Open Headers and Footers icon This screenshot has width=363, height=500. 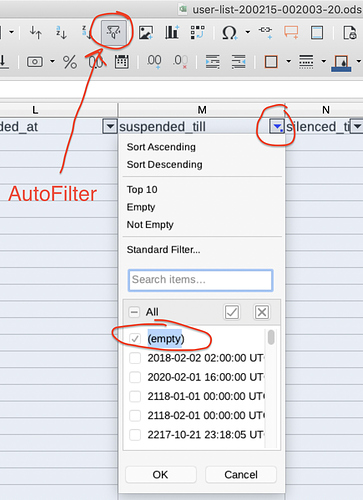point(317,33)
